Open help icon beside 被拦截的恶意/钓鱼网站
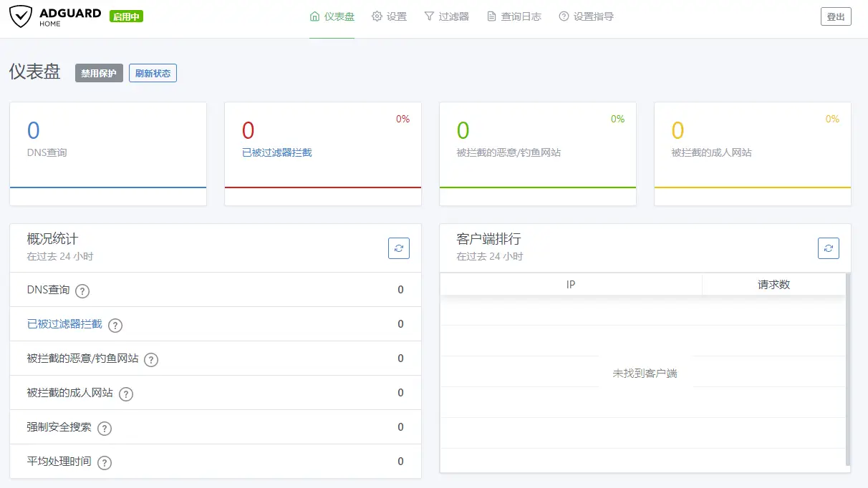 click(x=151, y=359)
